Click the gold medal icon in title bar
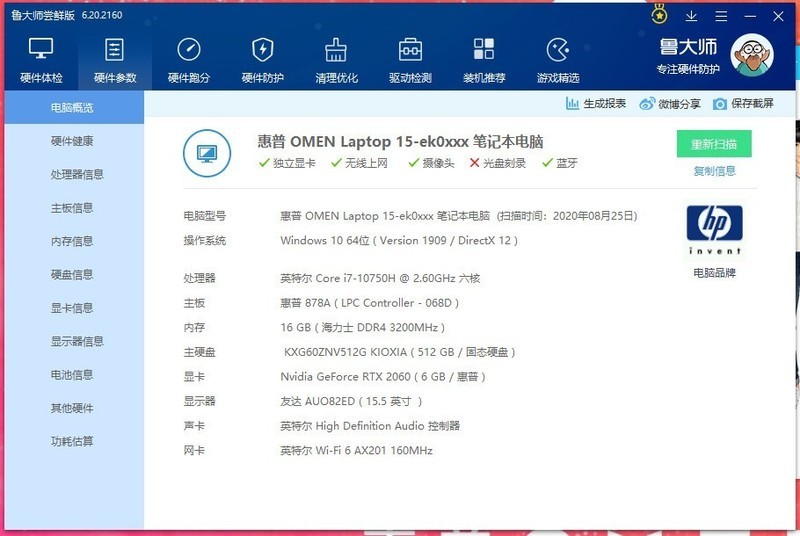The image size is (800, 536). coord(659,15)
